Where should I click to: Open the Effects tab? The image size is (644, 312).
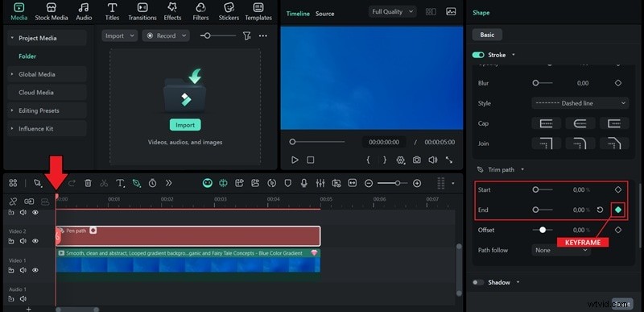tap(172, 12)
